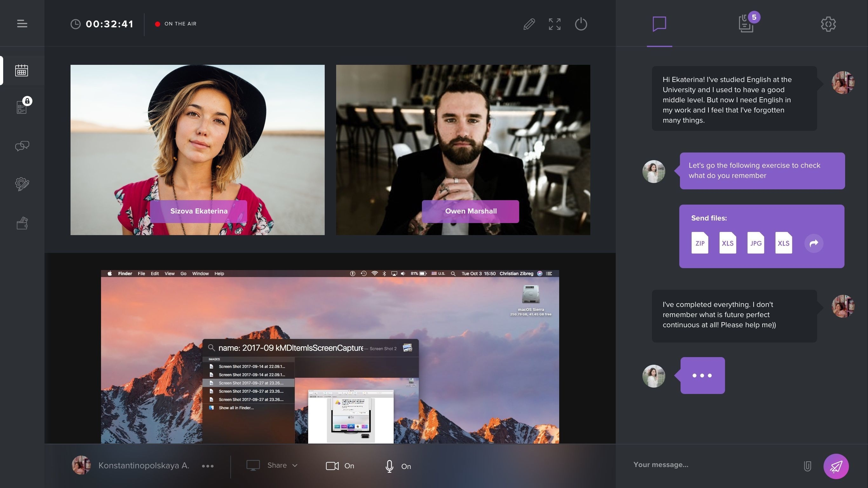
Task: Open more options next to Konstantinopolskaya A.
Action: point(207,466)
